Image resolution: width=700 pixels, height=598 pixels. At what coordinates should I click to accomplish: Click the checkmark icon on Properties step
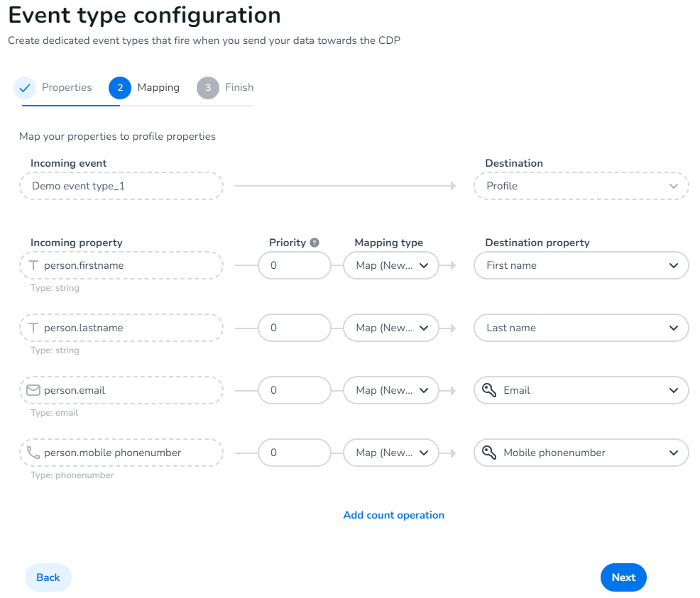[x=25, y=88]
